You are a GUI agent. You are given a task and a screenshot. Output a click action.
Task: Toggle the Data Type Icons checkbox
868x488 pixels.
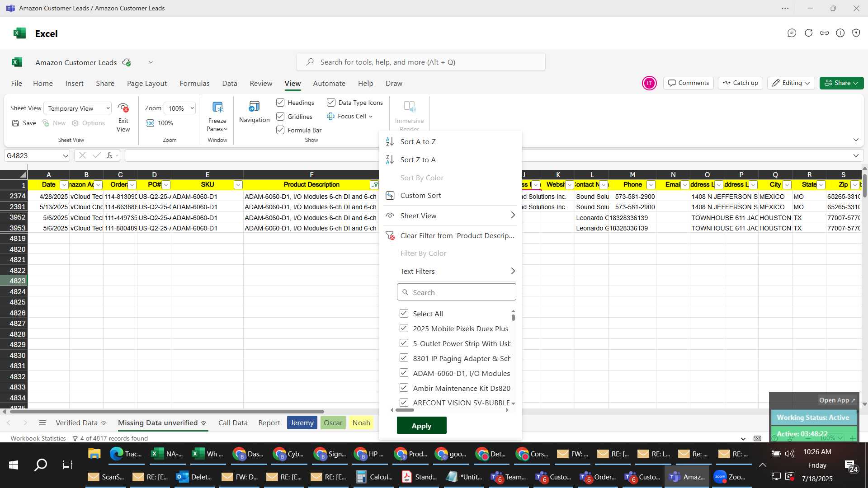pyautogui.click(x=331, y=103)
